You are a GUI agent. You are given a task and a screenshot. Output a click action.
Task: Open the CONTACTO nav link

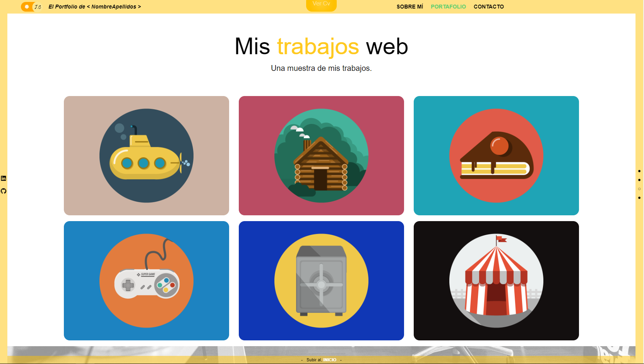click(x=489, y=7)
